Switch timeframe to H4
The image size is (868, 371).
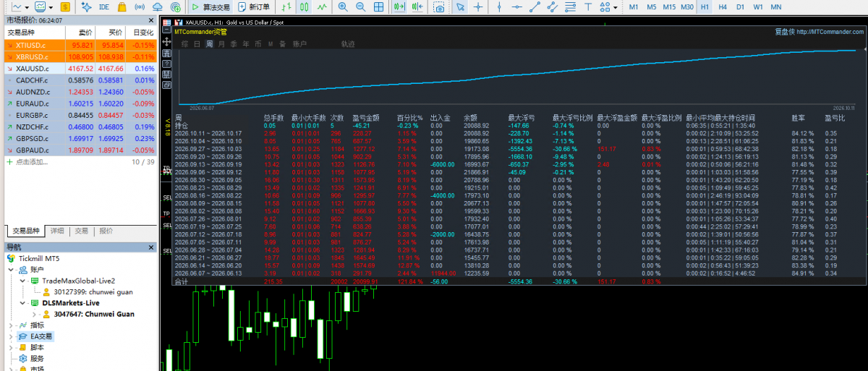coord(723,7)
